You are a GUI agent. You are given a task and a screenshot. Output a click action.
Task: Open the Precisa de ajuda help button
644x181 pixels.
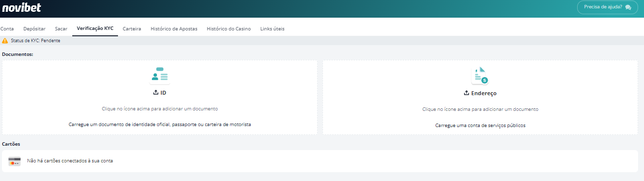607,7
